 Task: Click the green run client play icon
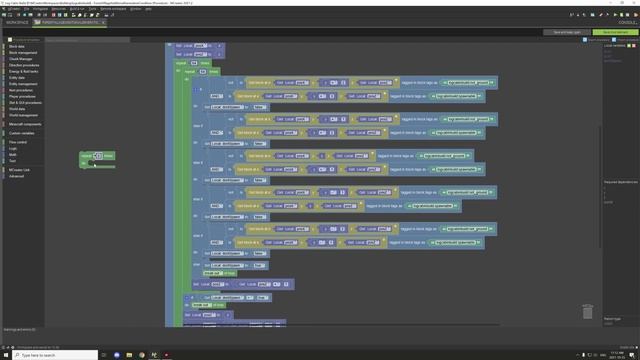click(616, 15)
